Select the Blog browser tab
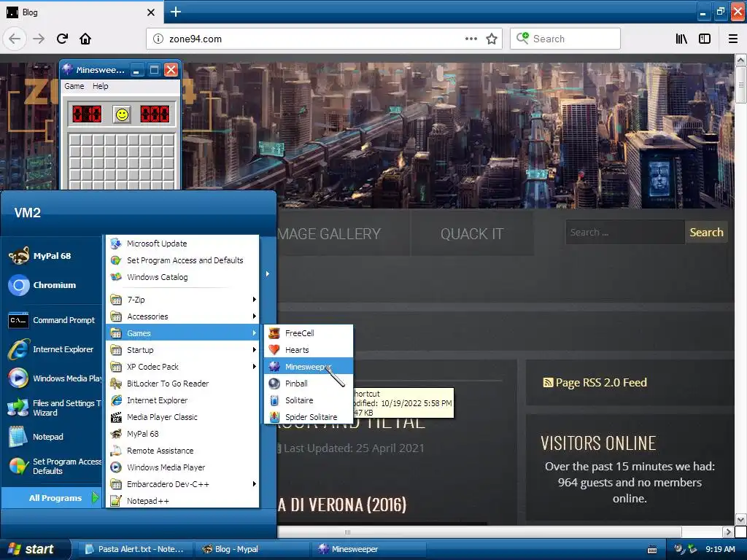Image resolution: width=747 pixels, height=560 pixels. [81, 12]
